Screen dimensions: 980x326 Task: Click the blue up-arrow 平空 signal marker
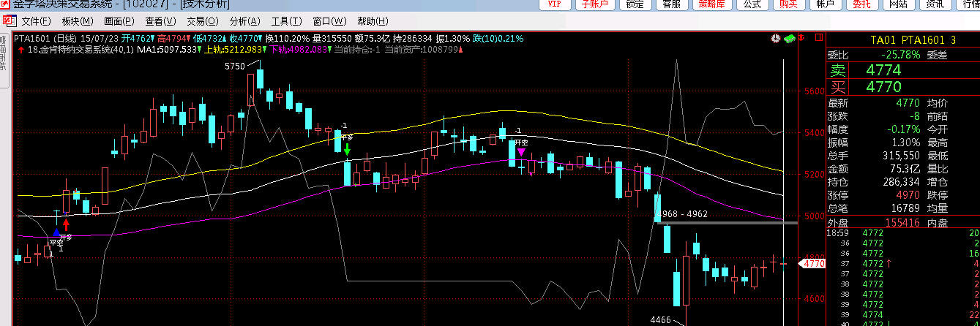(x=56, y=234)
